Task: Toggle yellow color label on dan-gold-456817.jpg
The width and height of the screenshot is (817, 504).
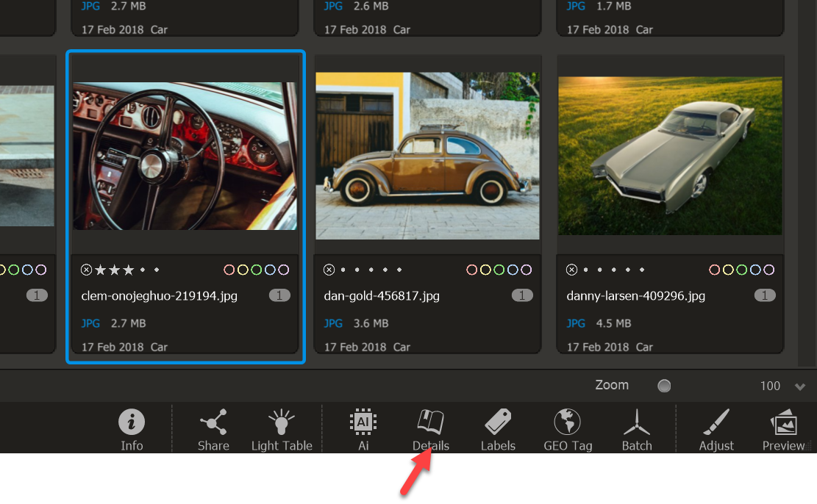Action: (485, 270)
